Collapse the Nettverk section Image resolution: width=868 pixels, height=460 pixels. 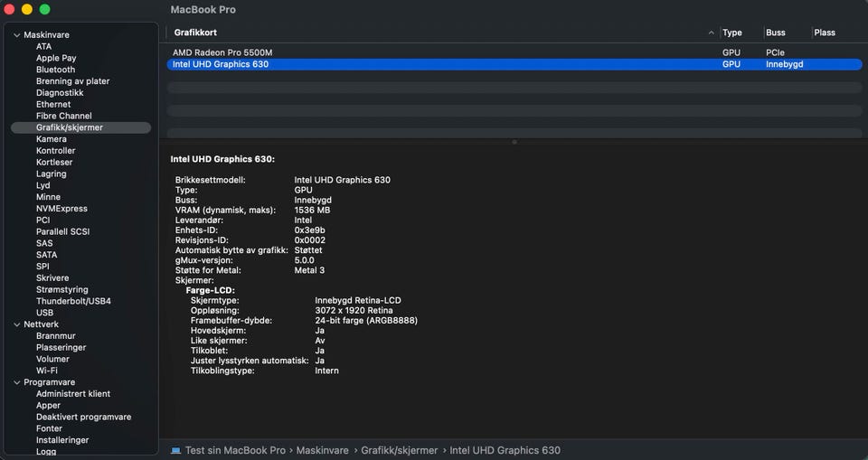point(16,324)
